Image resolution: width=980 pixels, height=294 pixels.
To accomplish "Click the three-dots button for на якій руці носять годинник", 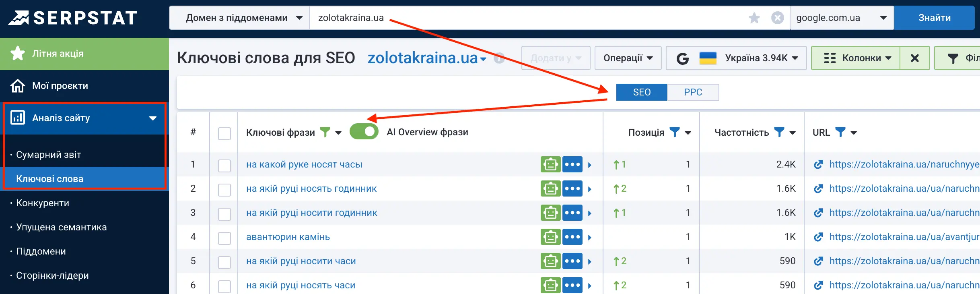I will click(x=572, y=188).
